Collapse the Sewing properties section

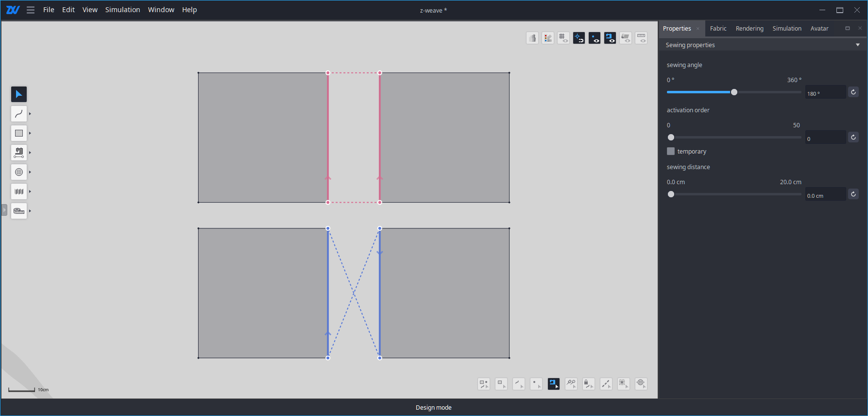click(x=858, y=45)
